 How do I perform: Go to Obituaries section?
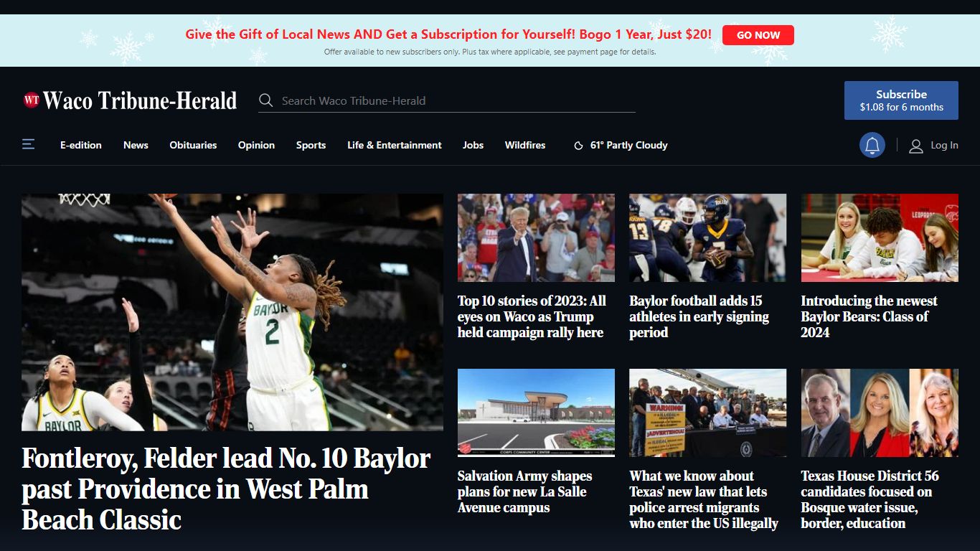193,145
